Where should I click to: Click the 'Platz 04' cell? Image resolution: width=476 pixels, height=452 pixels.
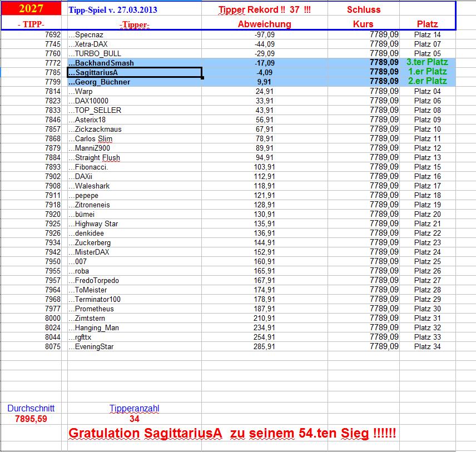[x=427, y=91]
